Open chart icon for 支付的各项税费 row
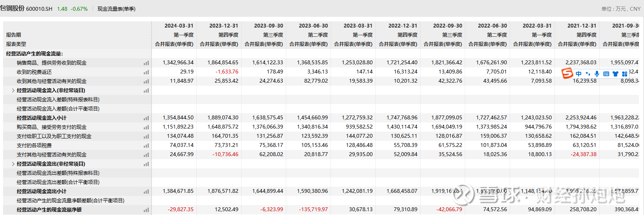 tap(146, 146)
